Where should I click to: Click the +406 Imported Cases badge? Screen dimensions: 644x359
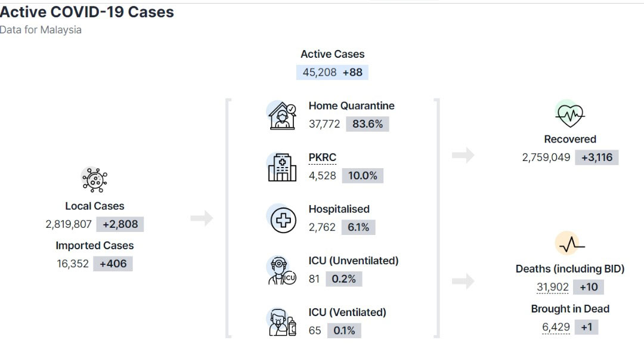click(x=113, y=264)
